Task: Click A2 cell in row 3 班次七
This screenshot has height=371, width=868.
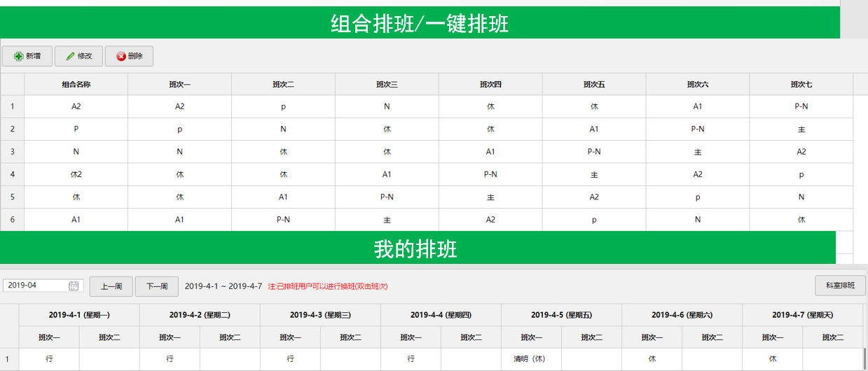Action: pos(801,152)
